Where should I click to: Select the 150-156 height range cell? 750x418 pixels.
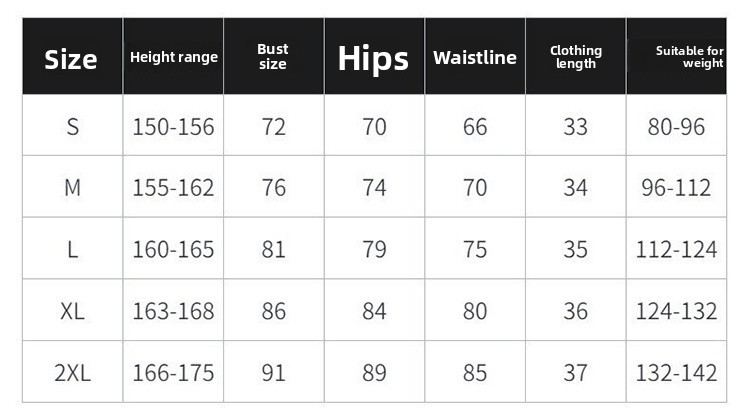pos(173,127)
